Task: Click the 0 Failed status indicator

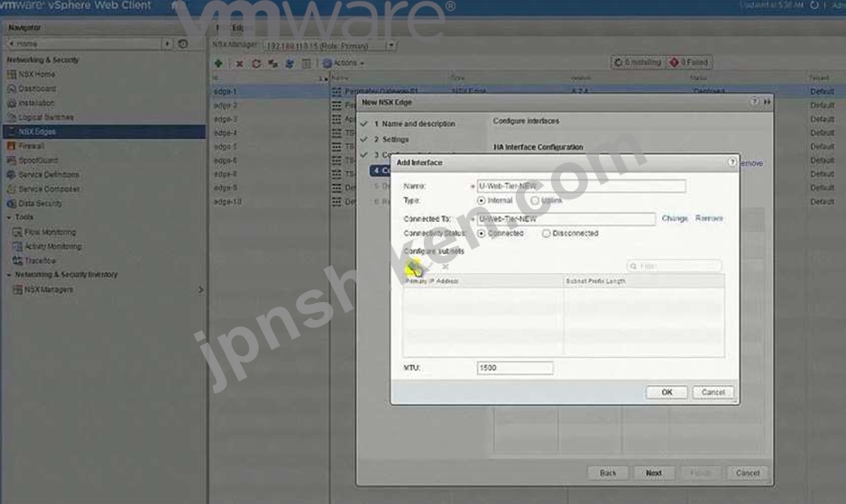Action: click(x=689, y=62)
